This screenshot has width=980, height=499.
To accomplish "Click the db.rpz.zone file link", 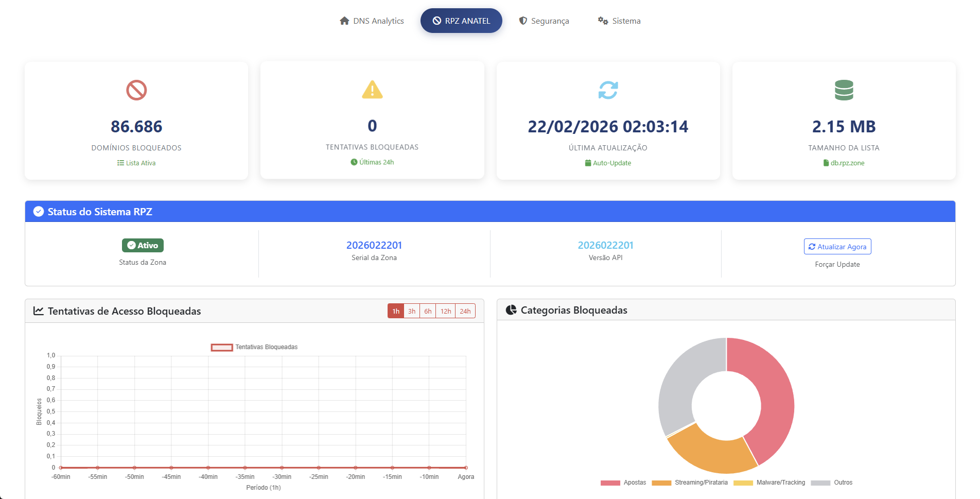I will tap(844, 163).
